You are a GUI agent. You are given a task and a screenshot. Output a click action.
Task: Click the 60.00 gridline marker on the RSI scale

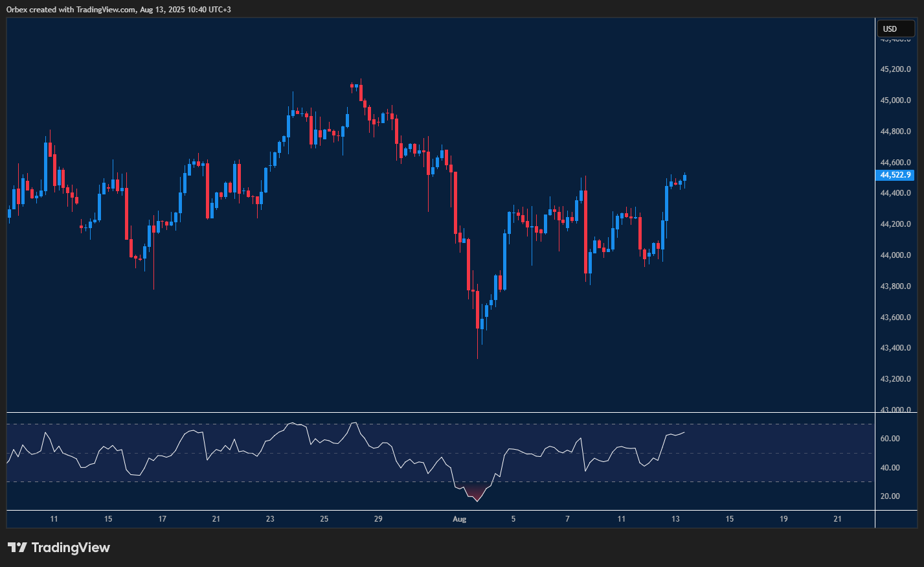892,439
